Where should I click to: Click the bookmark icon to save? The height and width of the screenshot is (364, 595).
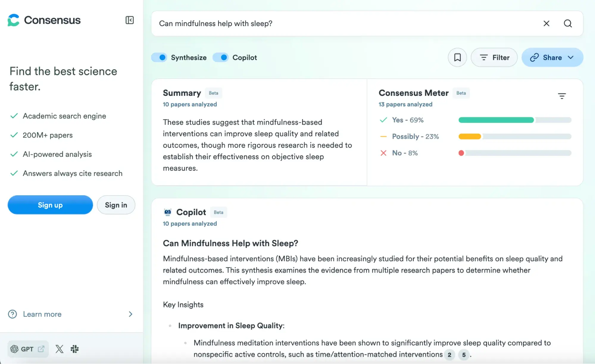(457, 57)
